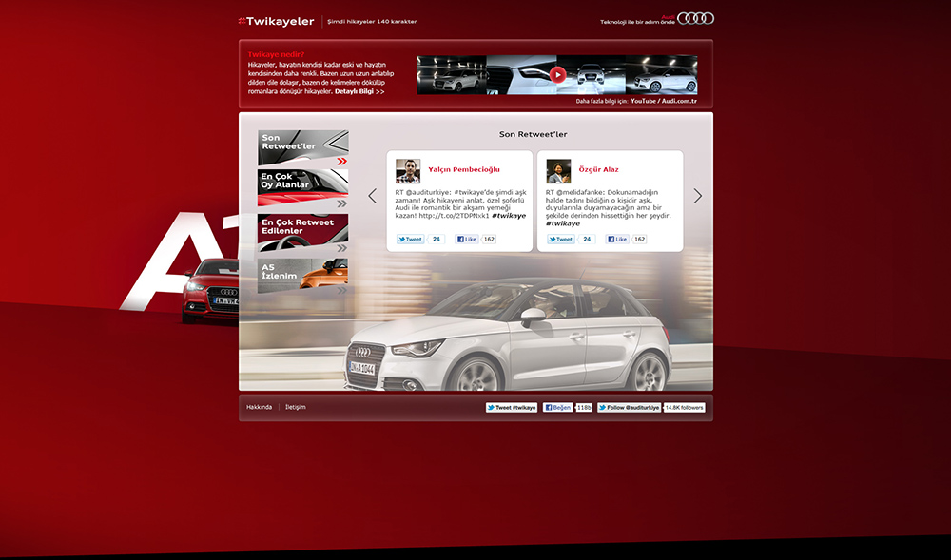
Task: Open the Detaylı Bilgi >> link
Action: click(x=359, y=91)
